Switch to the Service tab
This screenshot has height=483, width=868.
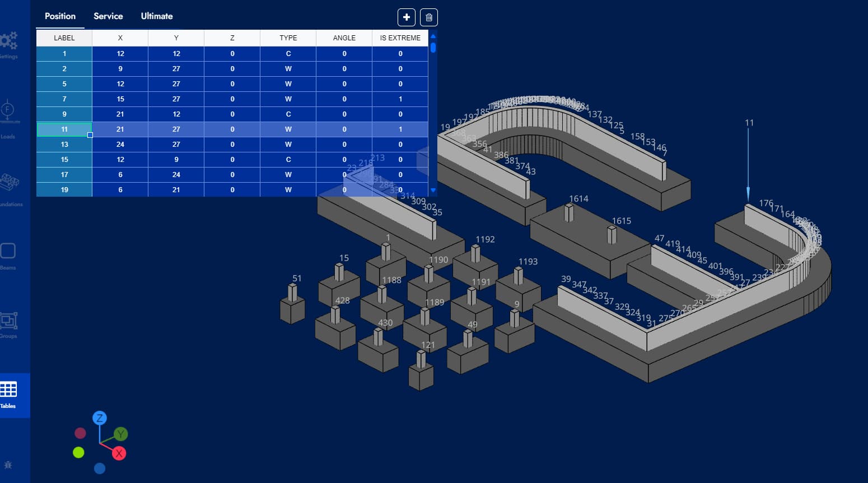point(108,16)
